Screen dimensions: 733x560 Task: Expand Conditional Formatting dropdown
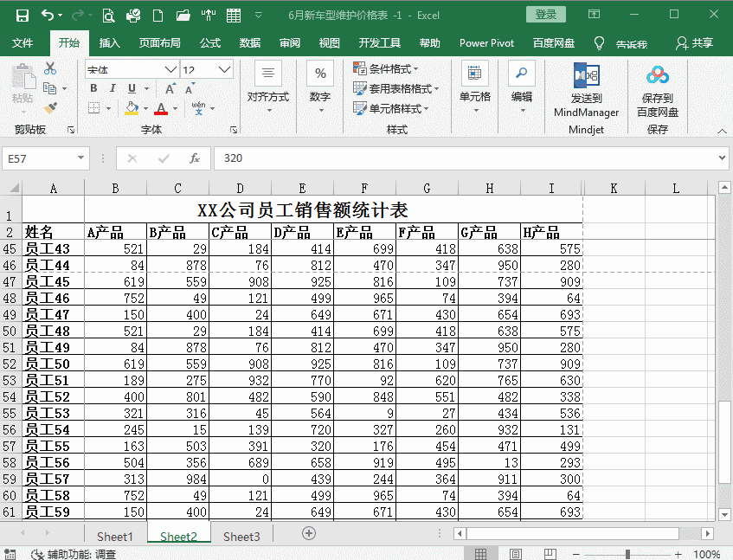click(415, 69)
